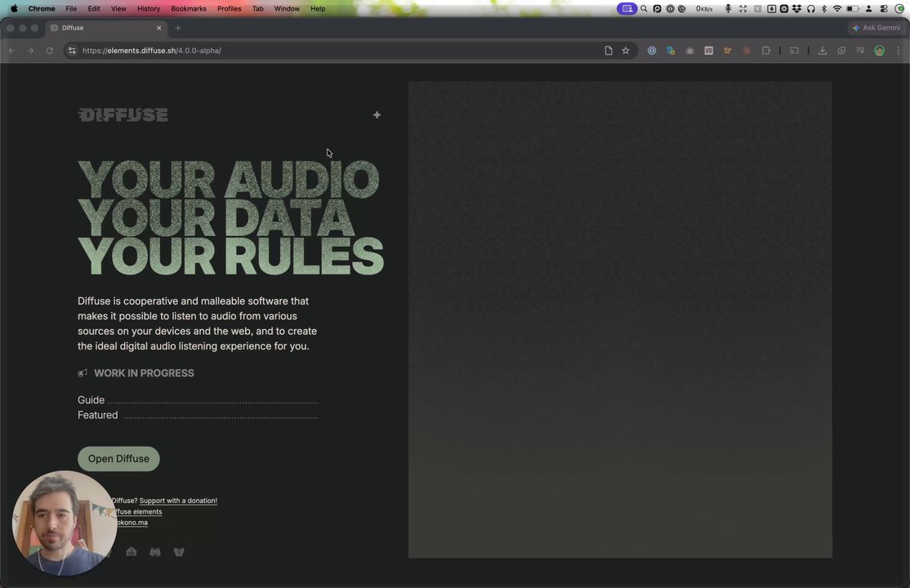Open the Chrome application menu

(42, 9)
